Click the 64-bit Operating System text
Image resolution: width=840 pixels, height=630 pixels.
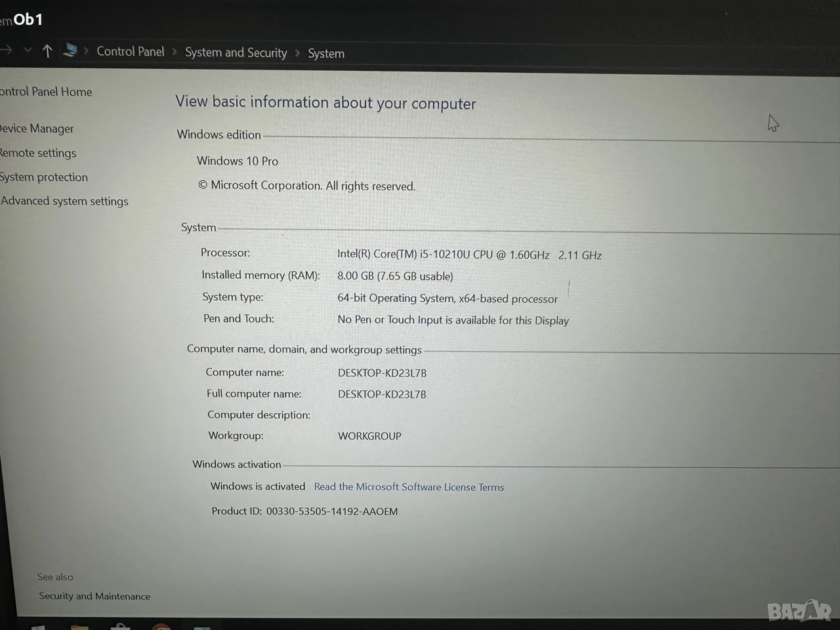[x=448, y=298]
